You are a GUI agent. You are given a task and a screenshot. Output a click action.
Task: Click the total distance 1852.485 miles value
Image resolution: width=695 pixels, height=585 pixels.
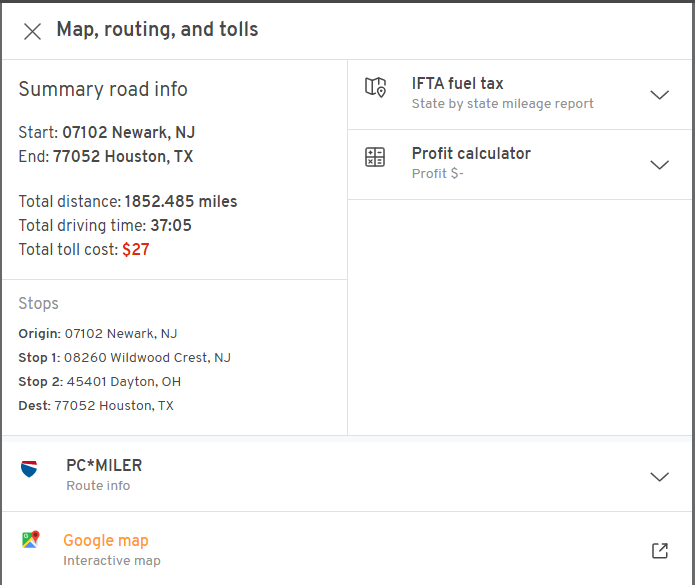pyautogui.click(x=181, y=202)
